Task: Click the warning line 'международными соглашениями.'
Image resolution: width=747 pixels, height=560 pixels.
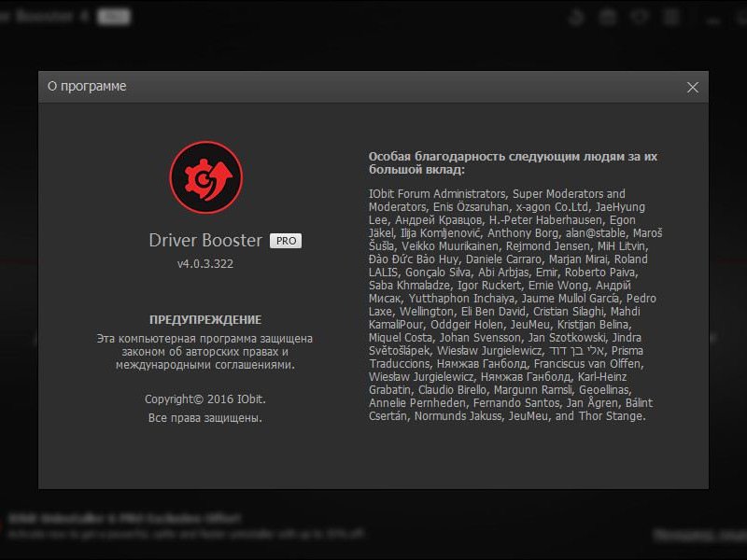Action: pos(205,365)
